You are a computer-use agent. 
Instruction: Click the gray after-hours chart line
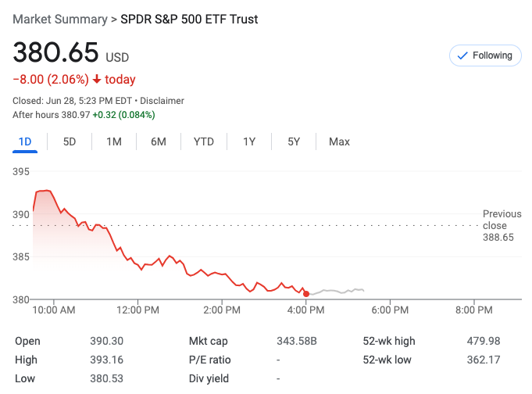[336, 291]
